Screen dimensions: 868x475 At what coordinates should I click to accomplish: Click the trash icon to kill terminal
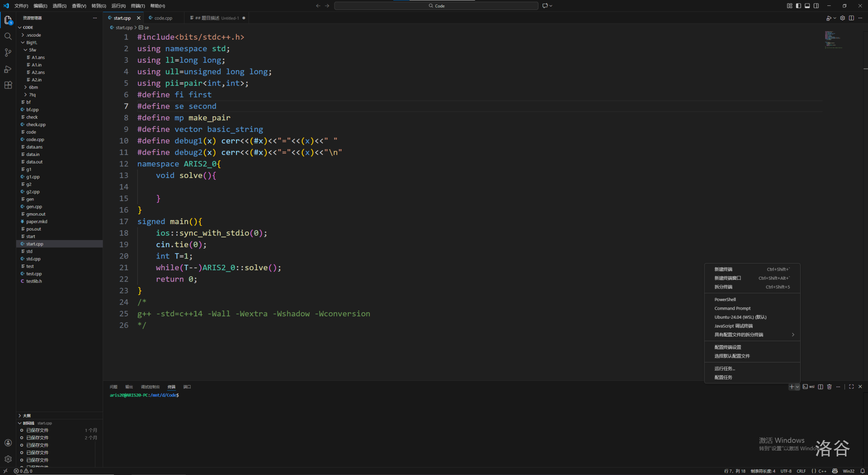[x=829, y=387]
